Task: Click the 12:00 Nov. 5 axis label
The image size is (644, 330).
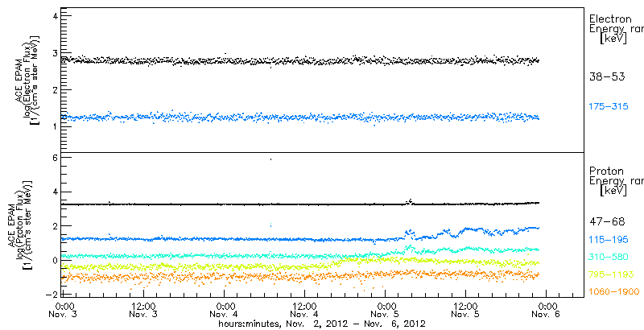Action: point(466,310)
